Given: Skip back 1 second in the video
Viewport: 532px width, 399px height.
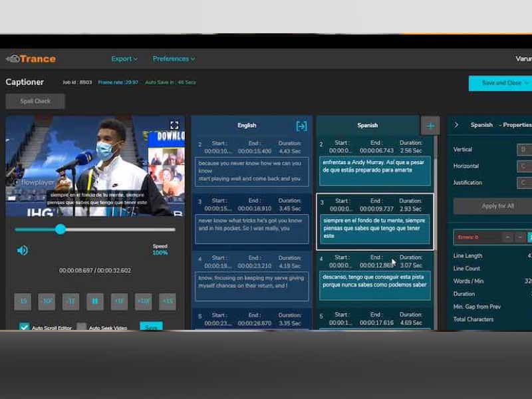Looking at the screenshot, I should [70, 301].
